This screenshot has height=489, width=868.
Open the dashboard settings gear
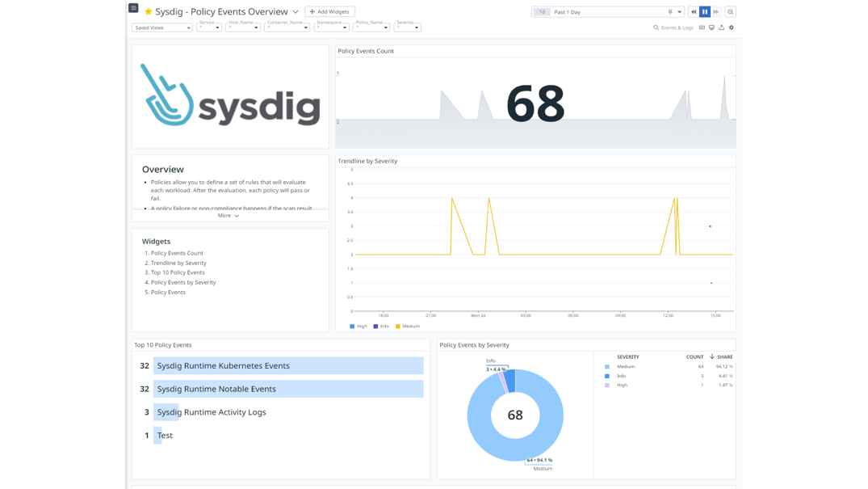pos(730,27)
